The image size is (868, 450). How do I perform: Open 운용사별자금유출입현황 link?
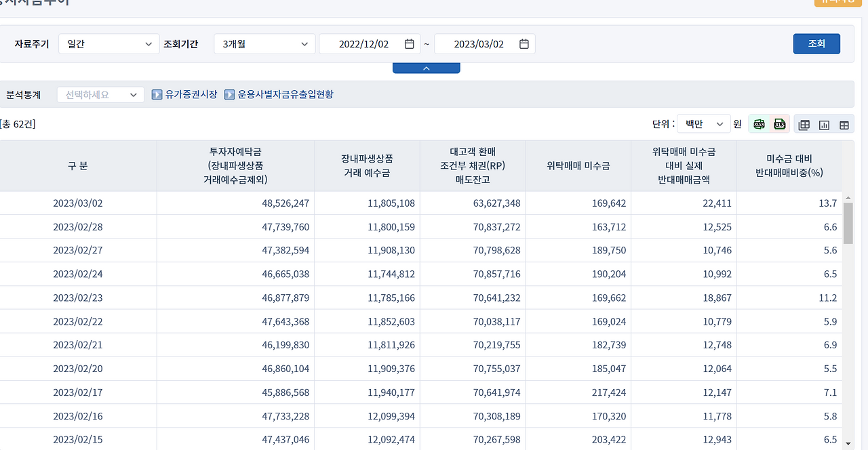[x=285, y=95]
